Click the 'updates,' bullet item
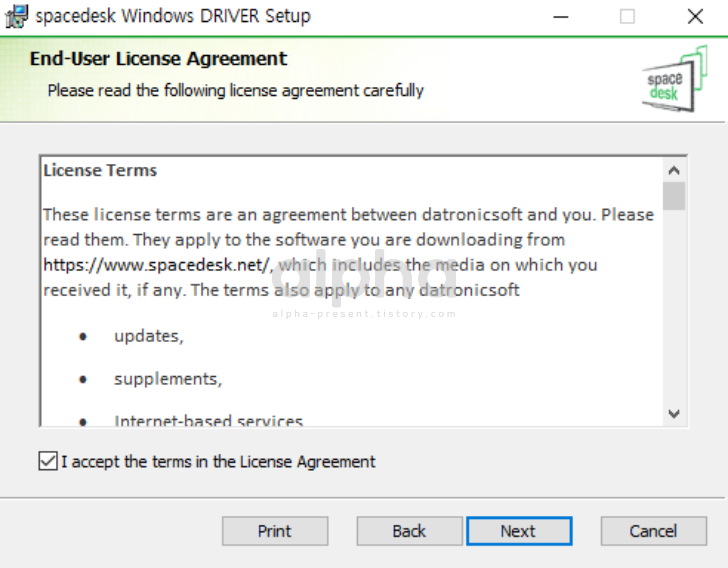The image size is (728, 568). click(x=148, y=336)
